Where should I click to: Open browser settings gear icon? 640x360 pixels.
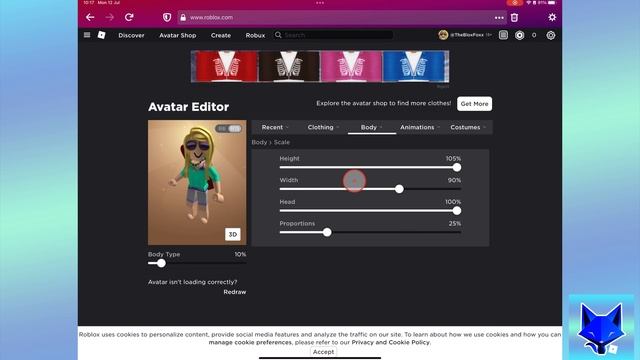(x=552, y=17)
